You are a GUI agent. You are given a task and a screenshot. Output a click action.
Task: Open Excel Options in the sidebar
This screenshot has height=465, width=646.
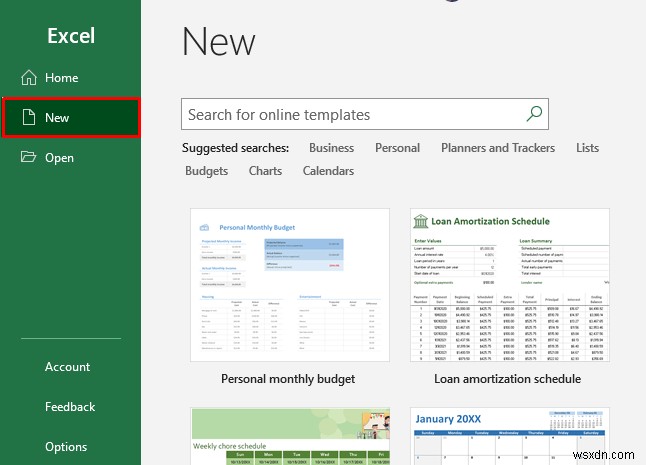[x=66, y=446]
